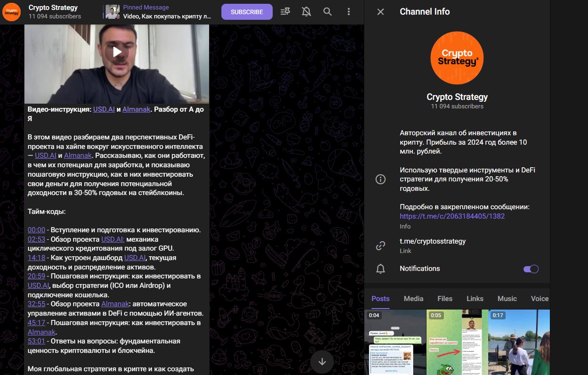
Task: Switch to the Posts tab
Action: pos(380,299)
